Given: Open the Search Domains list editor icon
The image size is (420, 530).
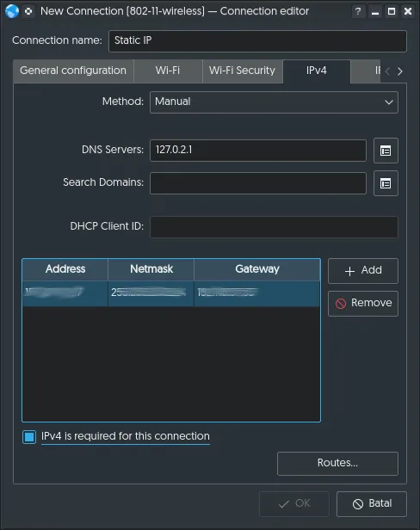Looking at the screenshot, I should [x=386, y=183].
